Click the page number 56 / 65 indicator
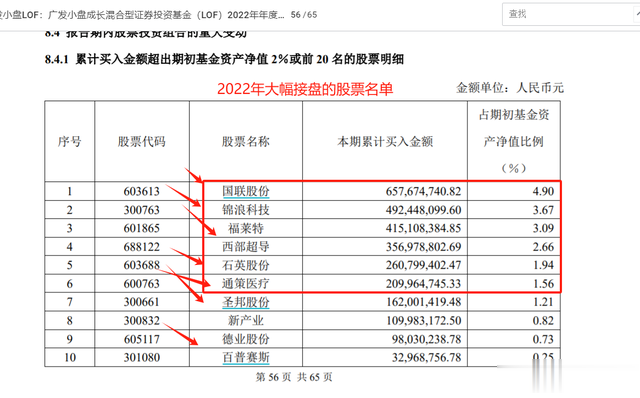This screenshot has height=398, width=640. tap(304, 15)
